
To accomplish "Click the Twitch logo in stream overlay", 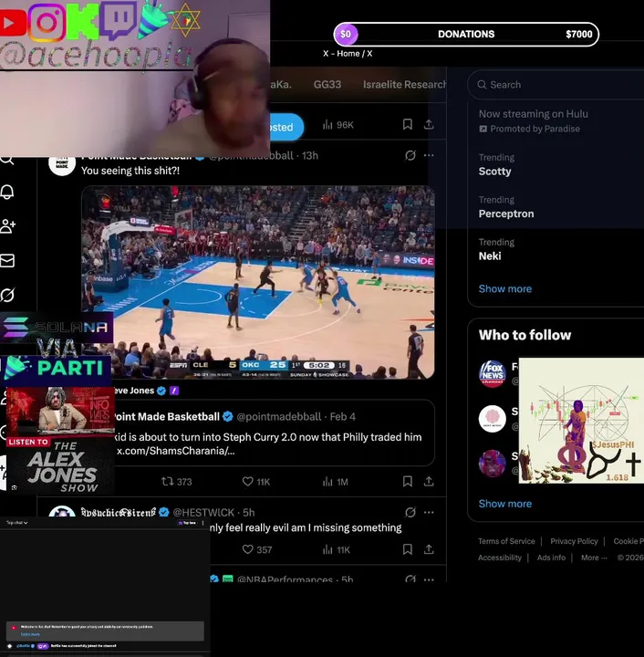I will pos(119,20).
